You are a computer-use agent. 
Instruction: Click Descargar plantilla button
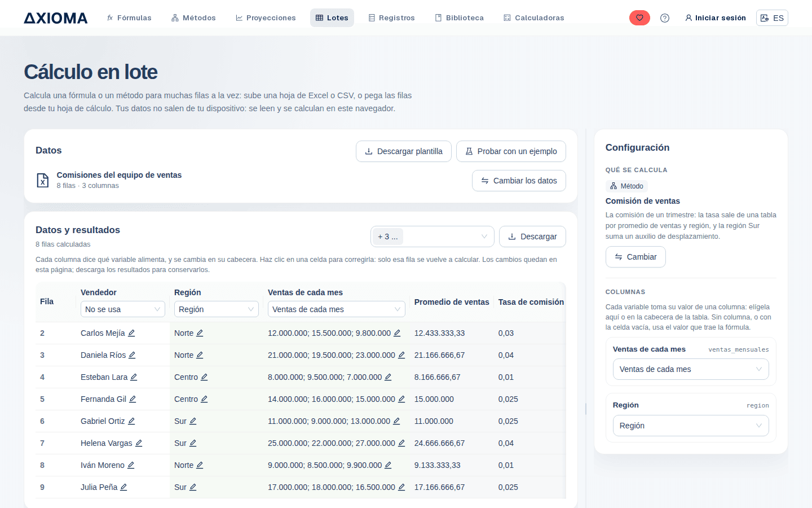(404, 151)
